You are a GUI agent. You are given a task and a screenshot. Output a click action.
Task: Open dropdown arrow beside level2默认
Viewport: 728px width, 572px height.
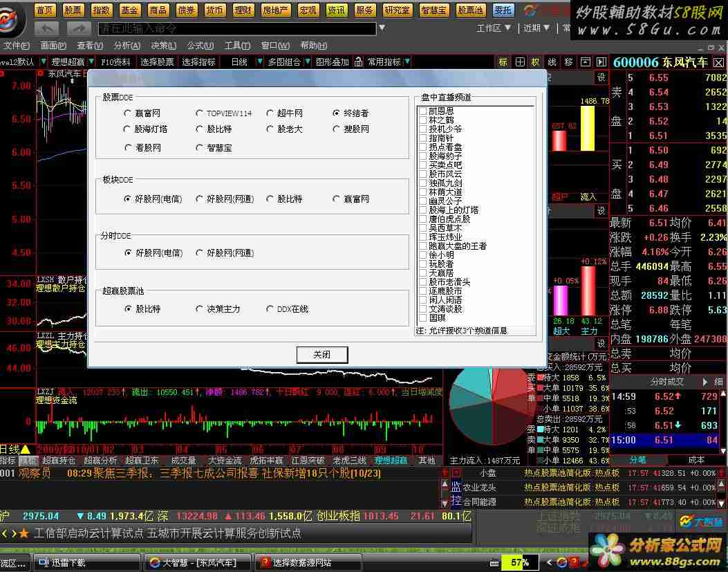[x=43, y=62]
